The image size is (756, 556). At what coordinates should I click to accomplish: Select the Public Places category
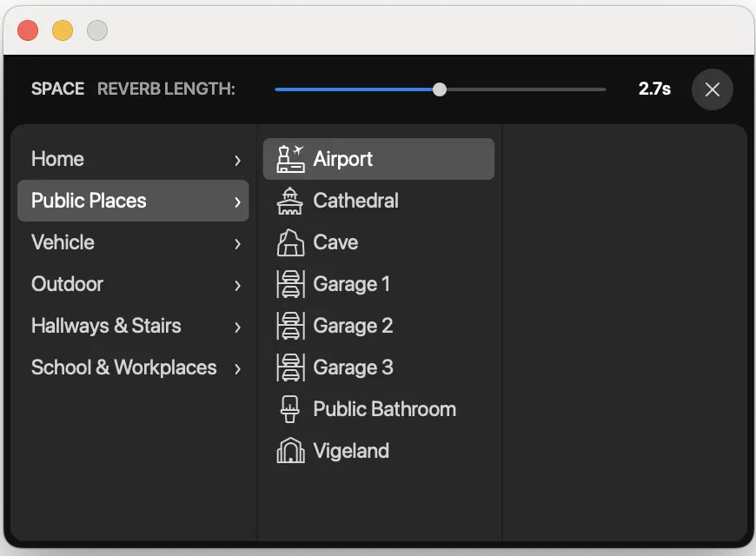click(89, 201)
